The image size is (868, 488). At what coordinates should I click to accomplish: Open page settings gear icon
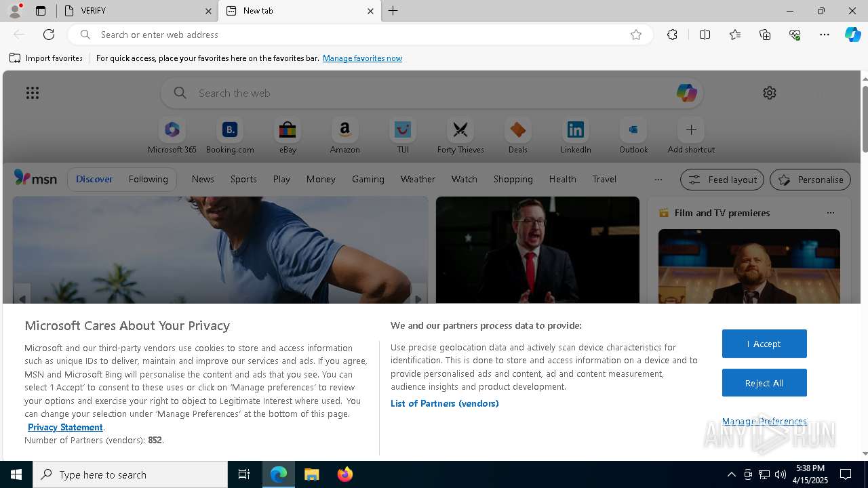click(x=769, y=93)
